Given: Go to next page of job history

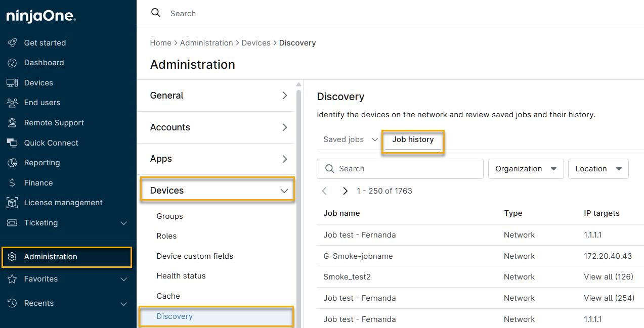Looking at the screenshot, I should click(x=346, y=191).
